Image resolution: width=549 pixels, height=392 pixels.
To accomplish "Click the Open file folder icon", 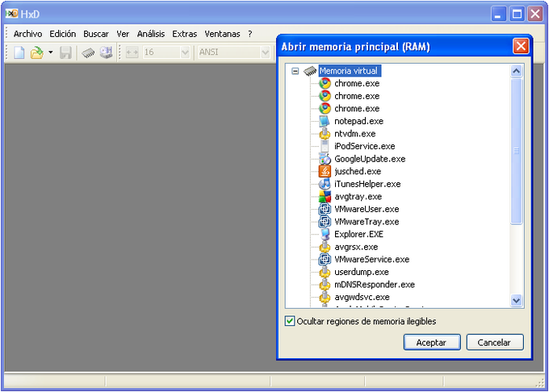I will (37, 52).
